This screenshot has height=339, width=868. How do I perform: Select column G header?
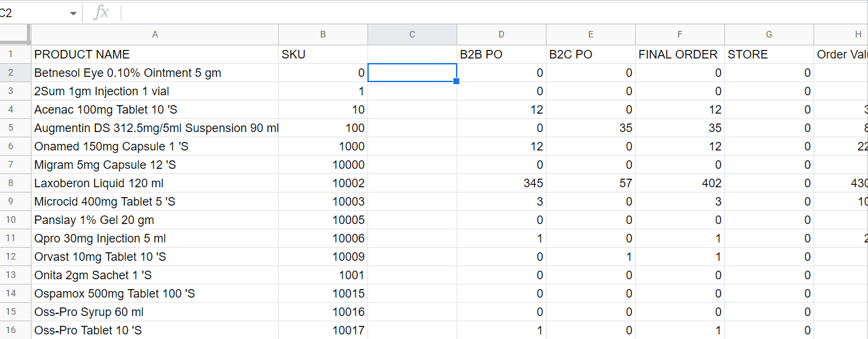click(x=769, y=35)
